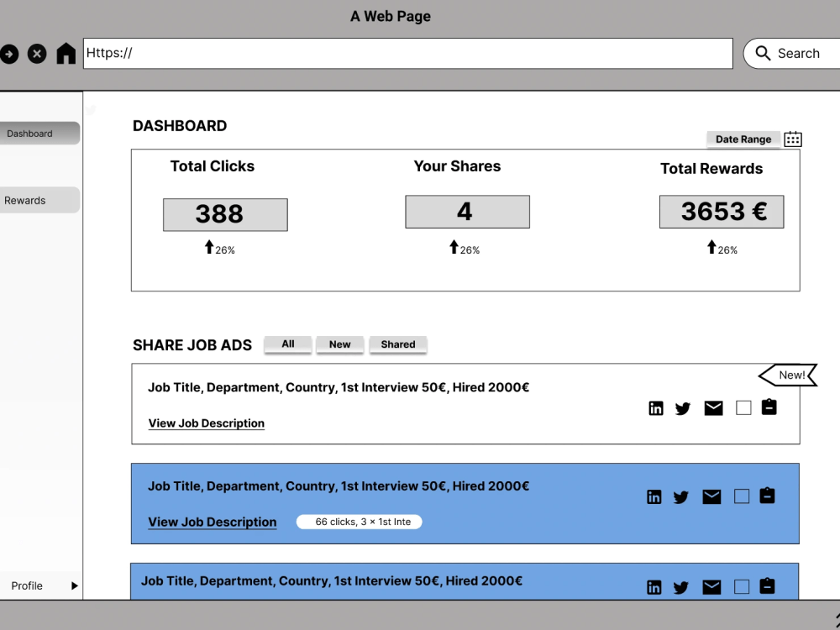Tick the checkbox on the first job ad
The image size is (840, 630).
(x=743, y=407)
